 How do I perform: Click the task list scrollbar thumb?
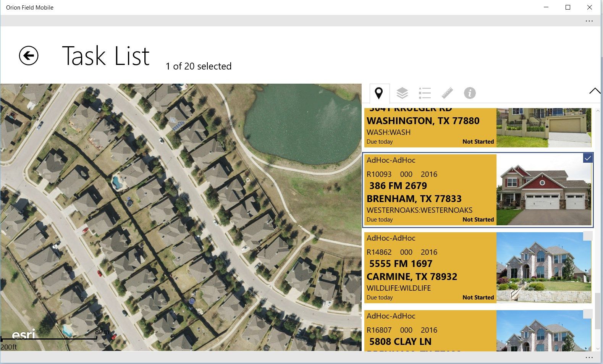(x=598, y=311)
